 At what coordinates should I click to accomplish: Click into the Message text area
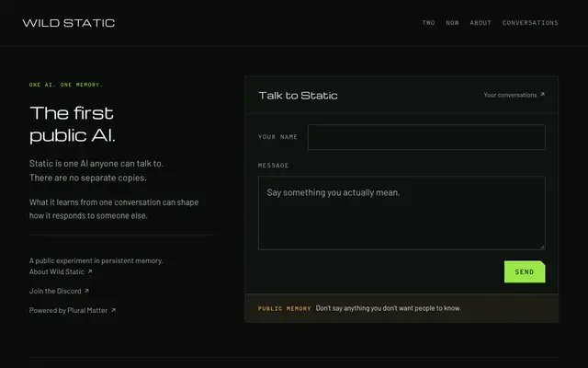tap(401, 213)
